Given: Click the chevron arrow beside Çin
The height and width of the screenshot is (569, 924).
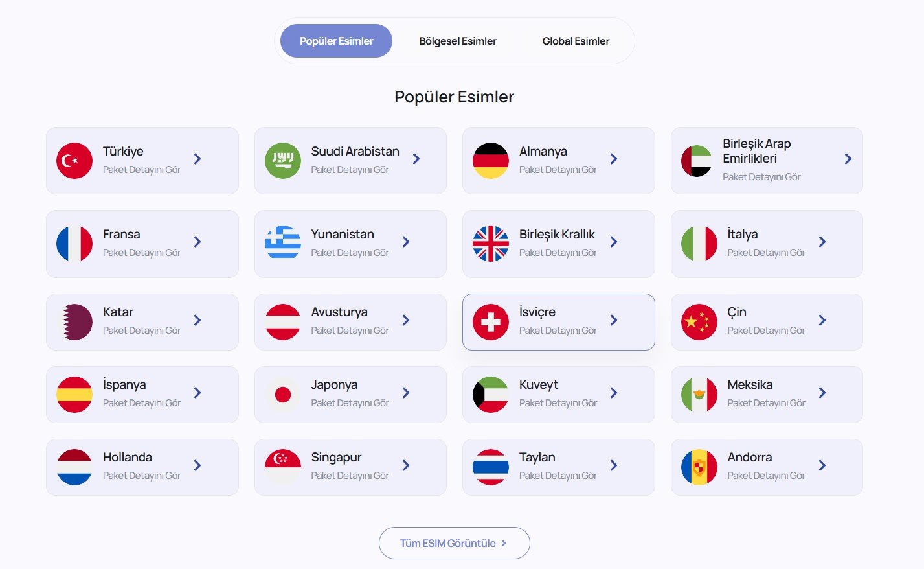Looking at the screenshot, I should click(822, 320).
